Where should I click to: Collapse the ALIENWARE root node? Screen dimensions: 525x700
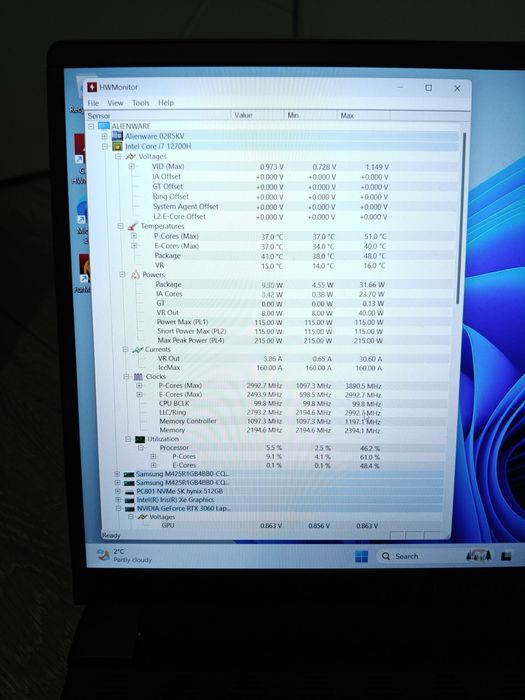(91, 126)
